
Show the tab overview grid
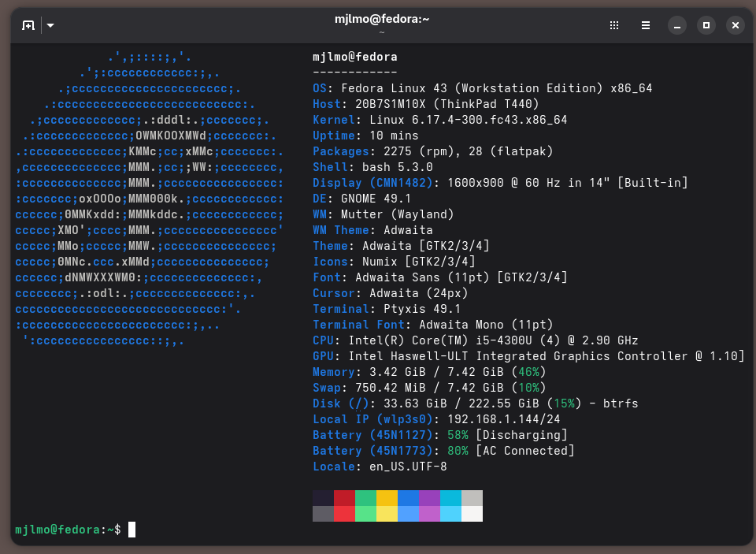coord(613,25)
